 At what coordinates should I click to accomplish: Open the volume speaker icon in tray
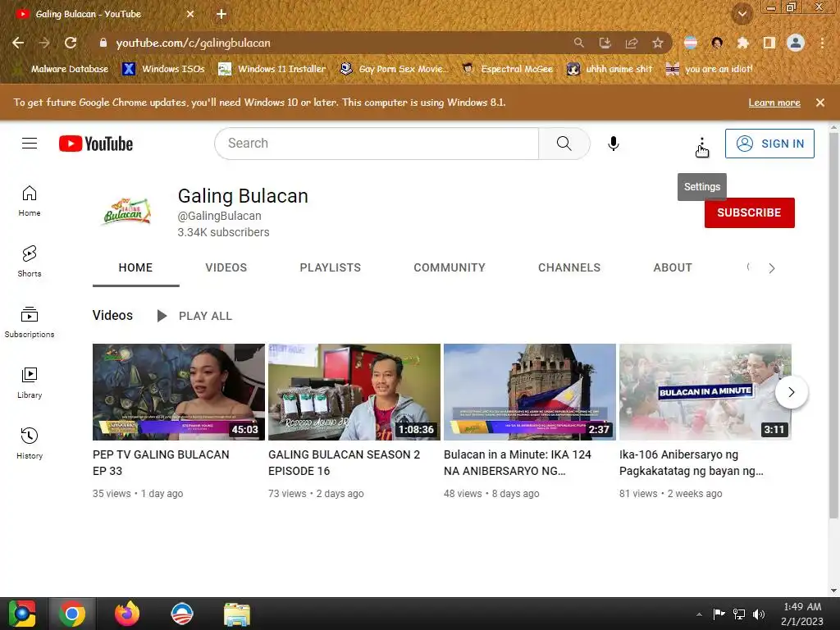[759, 614]
